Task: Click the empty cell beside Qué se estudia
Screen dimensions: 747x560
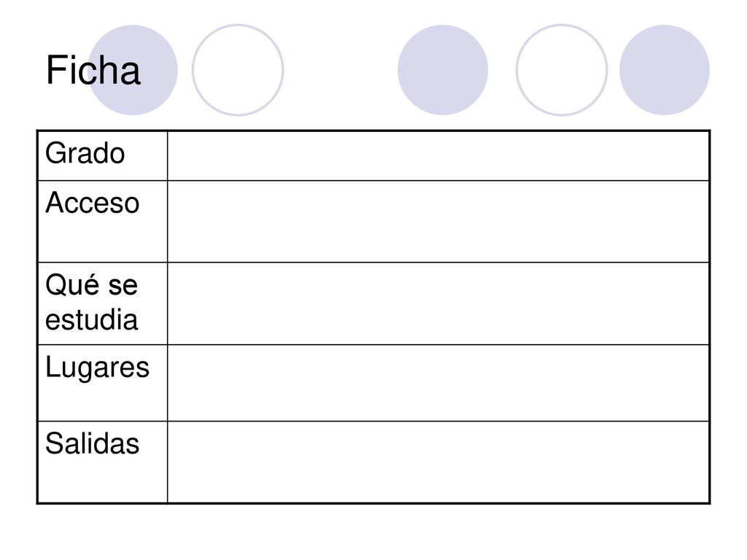Action: click(x=438, y=303)
